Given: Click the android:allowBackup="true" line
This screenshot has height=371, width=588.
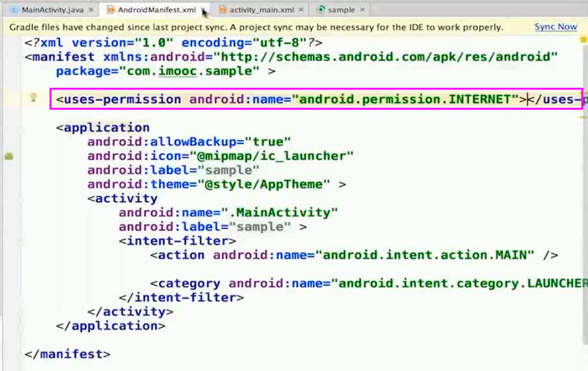Looking at the screenshot, I should (x=189, y=142).
